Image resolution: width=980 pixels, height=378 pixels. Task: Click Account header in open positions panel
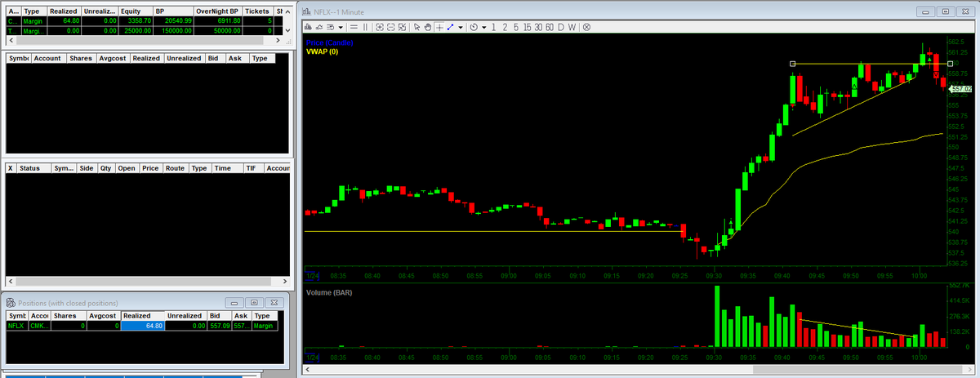[49, 59]
